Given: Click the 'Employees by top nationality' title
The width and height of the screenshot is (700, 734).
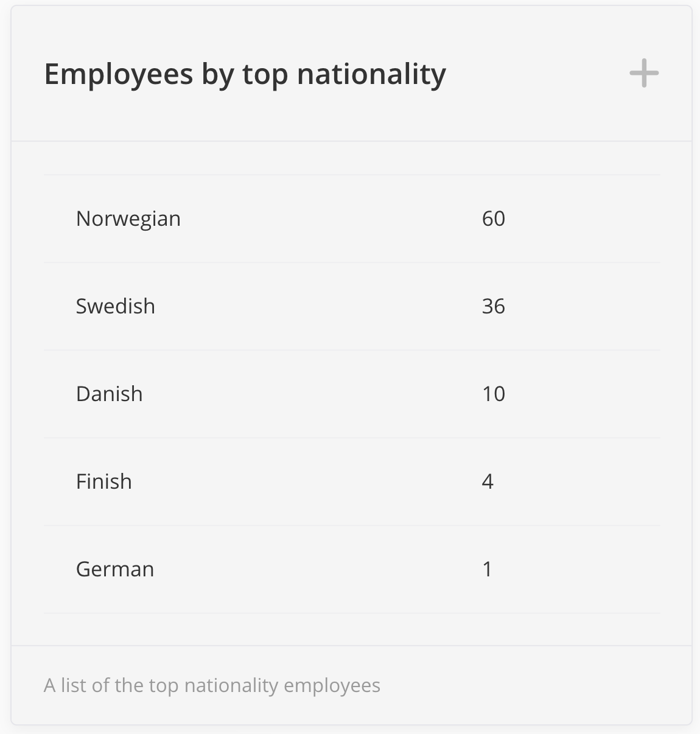Looking at the screenshot, I should tap(245, 74).
